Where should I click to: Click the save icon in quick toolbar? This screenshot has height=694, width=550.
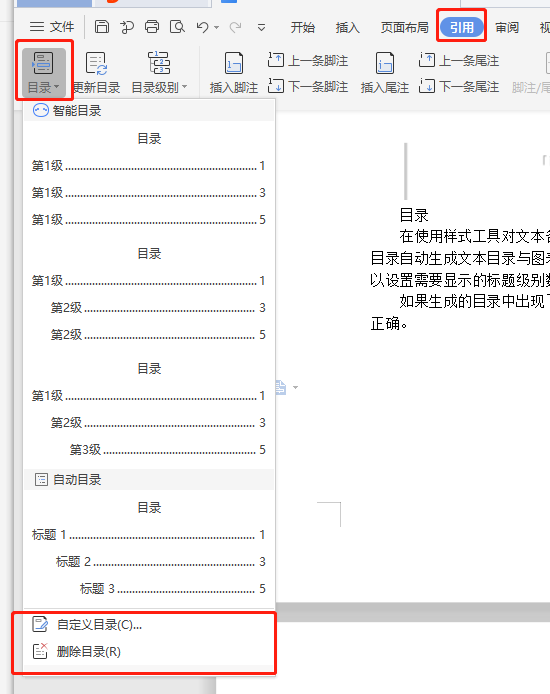[x=102, y=27]
